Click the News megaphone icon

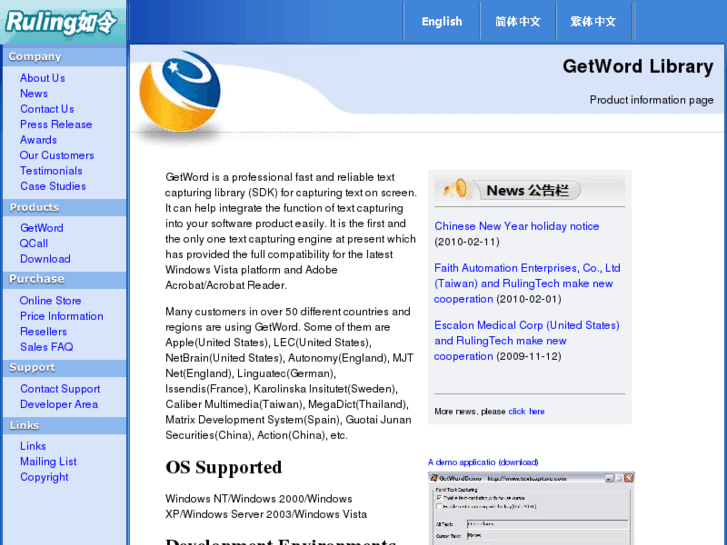tap(456, 189)
